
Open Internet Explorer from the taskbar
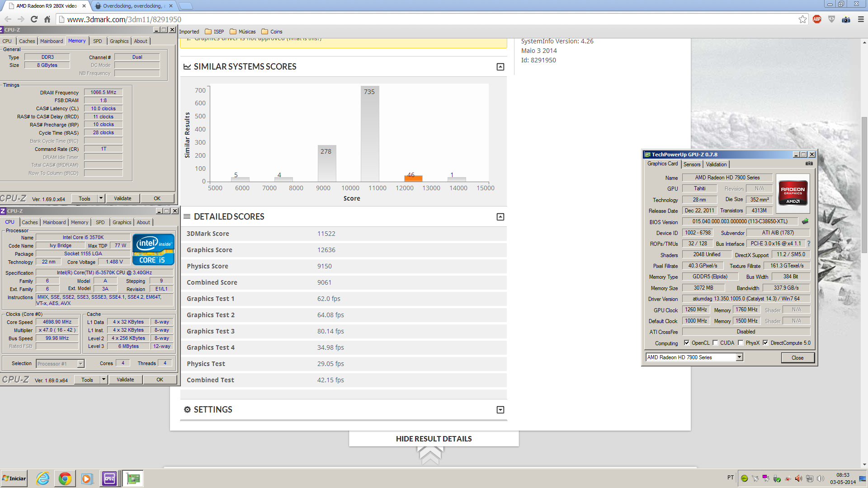(x=42, y=479)
